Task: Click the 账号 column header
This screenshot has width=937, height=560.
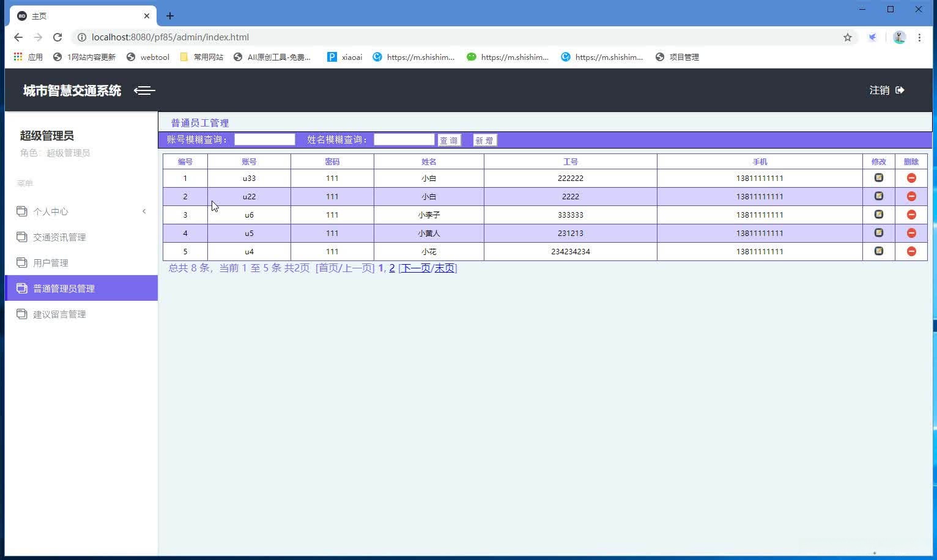Action: (x=249, y=161)
